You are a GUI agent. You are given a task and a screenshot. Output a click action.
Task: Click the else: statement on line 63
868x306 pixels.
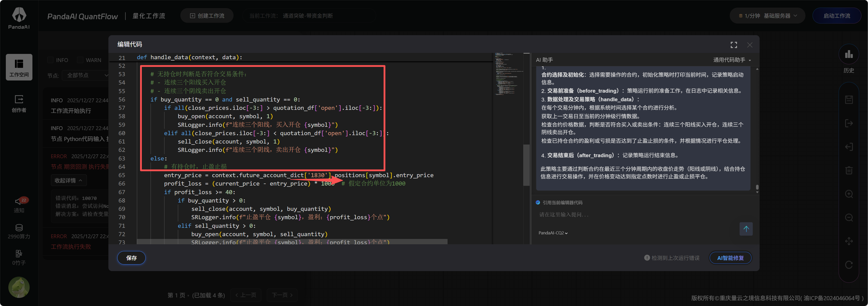tap(159, 158)
